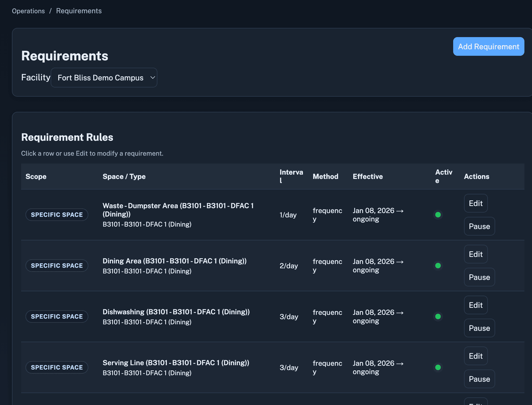Click the green Active indicator for Dining Area
The height and width of the screenshot is (405, 532).
tap(438, 266)
